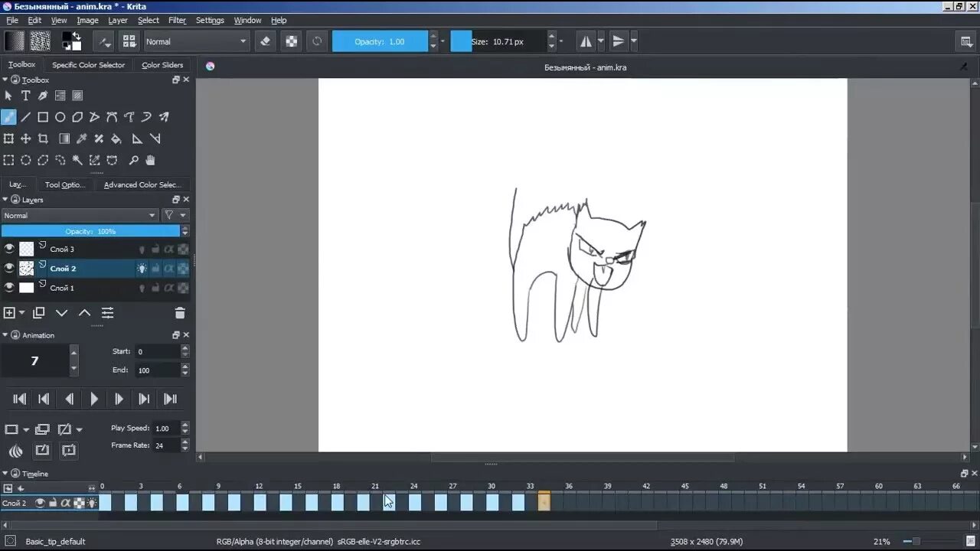Screen dimensions: 980x551
Task: Click the foreground/background color swatch
Action: click(71, 41)
